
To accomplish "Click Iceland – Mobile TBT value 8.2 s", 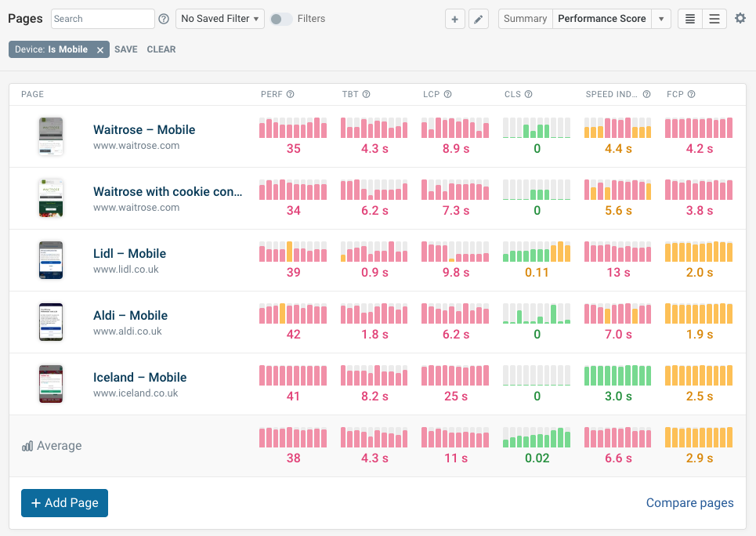I will 374,396.
